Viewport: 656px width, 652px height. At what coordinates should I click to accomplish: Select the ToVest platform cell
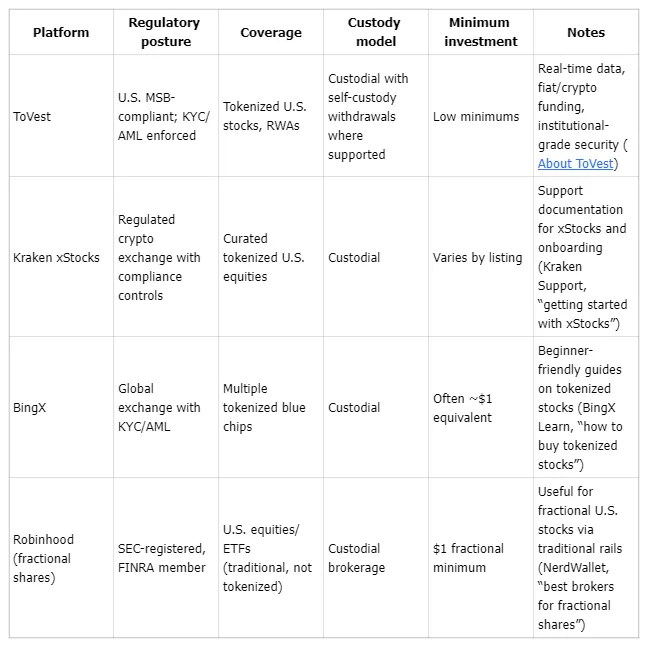tap(34, 117)
